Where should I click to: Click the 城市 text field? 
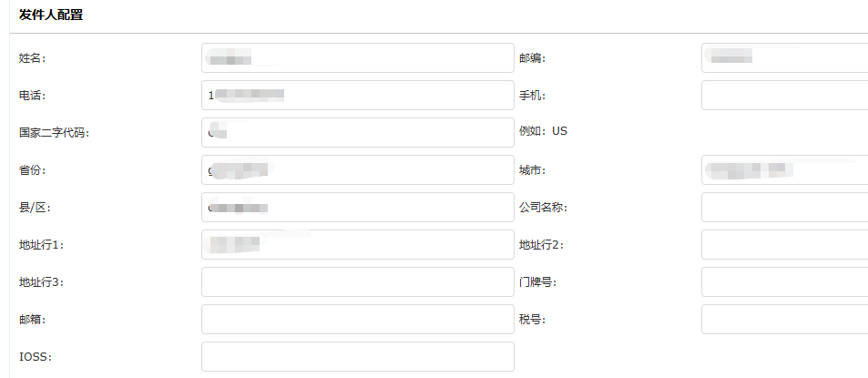783,170
